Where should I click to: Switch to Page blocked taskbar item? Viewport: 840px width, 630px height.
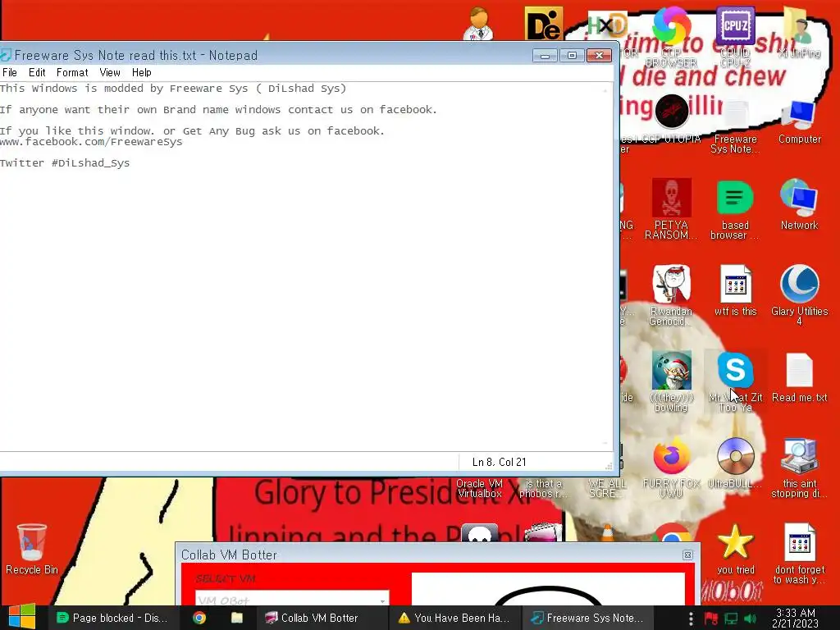tap(112, 618)
